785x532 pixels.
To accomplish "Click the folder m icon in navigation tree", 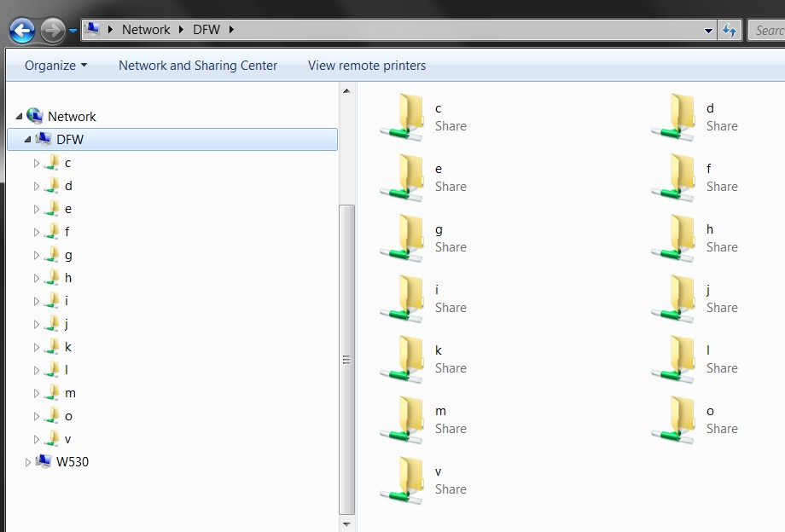I will (51, 392).
